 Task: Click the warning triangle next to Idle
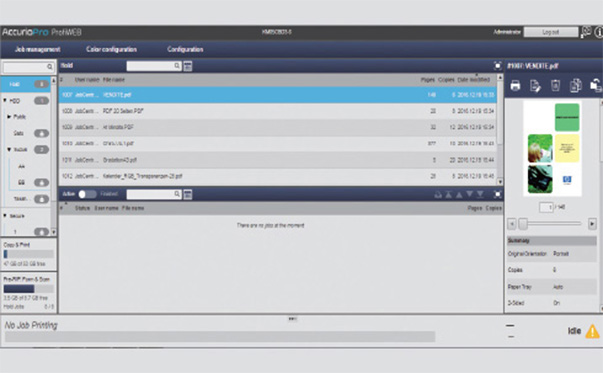click(592, 331)
